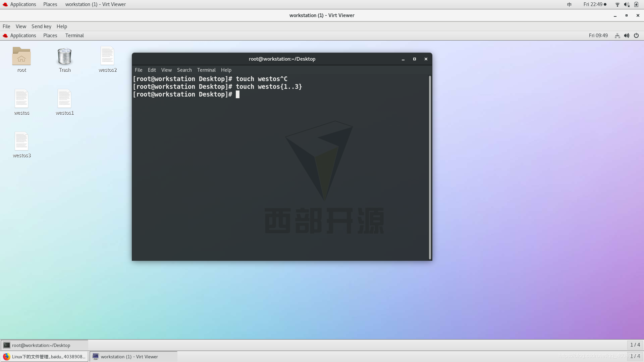Screen dimensions: 644x362
Task: Maximize the terminal window
Action: [415, 59]
